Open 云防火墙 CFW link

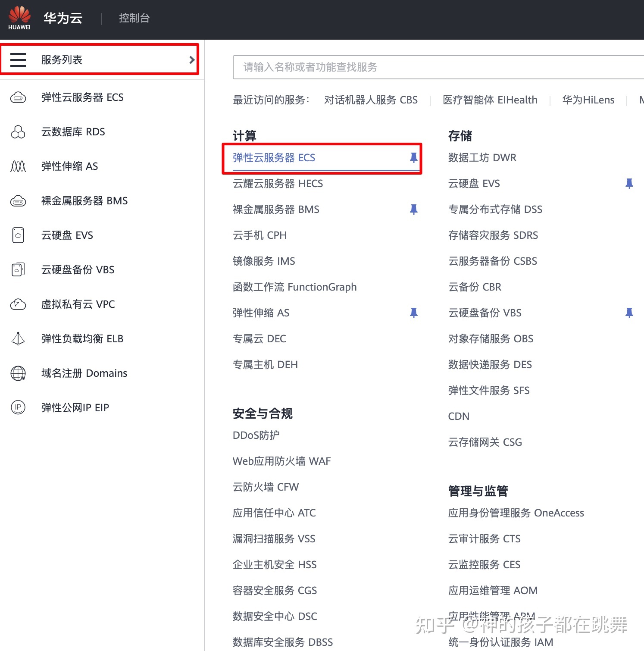(266, 487)
